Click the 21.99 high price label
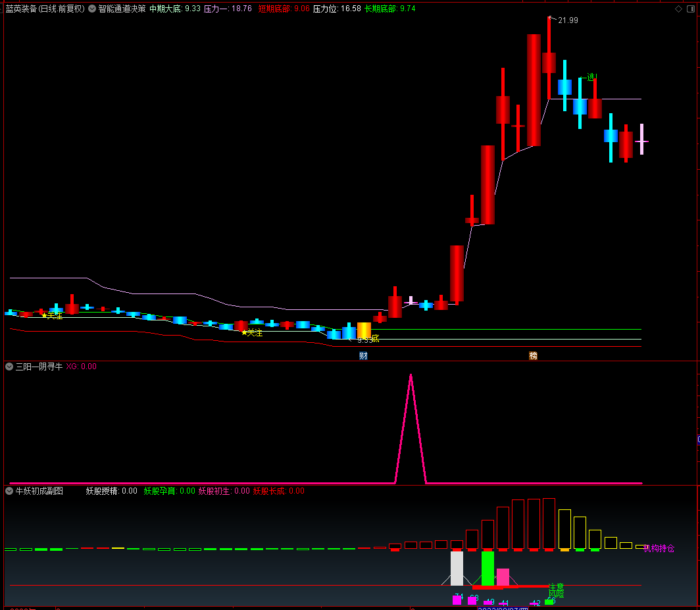700x610 pixels. coord(568,20)
